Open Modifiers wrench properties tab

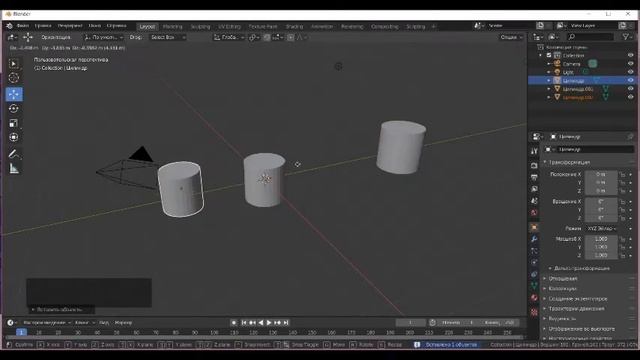point(534,239)
